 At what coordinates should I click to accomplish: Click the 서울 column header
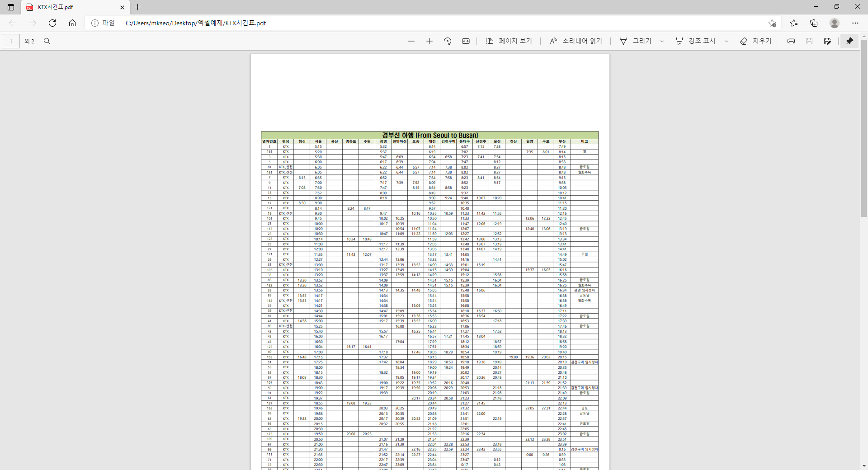(318, 141)
